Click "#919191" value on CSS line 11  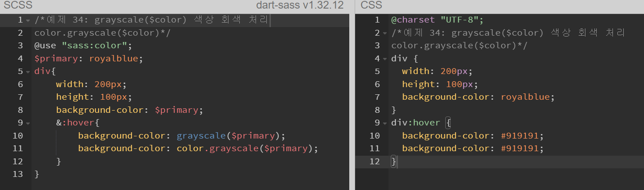pyautogui.click(x=520, y=148)
